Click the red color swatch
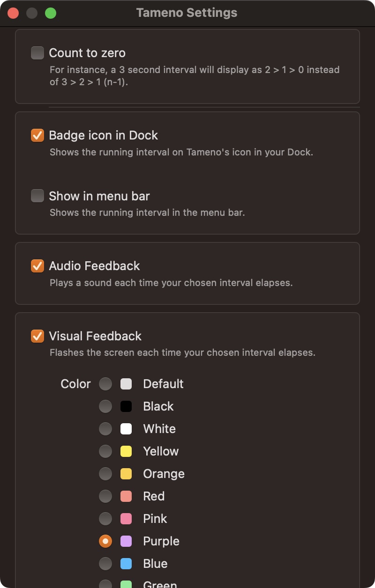The image size is (375, 588). 126,496
